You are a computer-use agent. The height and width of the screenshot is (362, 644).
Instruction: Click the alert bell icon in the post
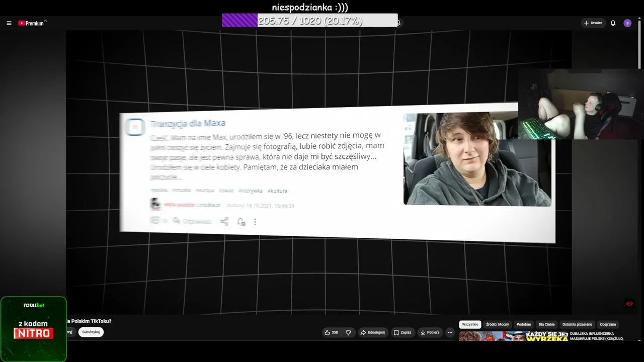[241, 222]
